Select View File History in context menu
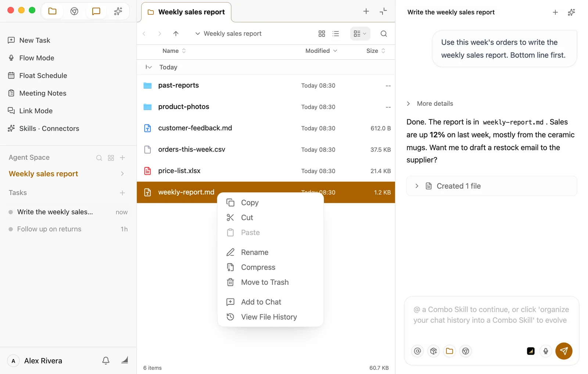588x374 pixels. pyautogui.click(x=270, y=317)
